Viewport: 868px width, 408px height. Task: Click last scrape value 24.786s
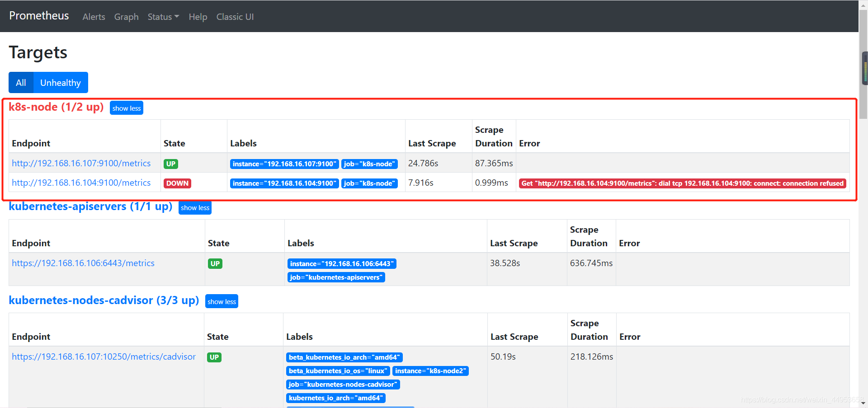[423, 163]
